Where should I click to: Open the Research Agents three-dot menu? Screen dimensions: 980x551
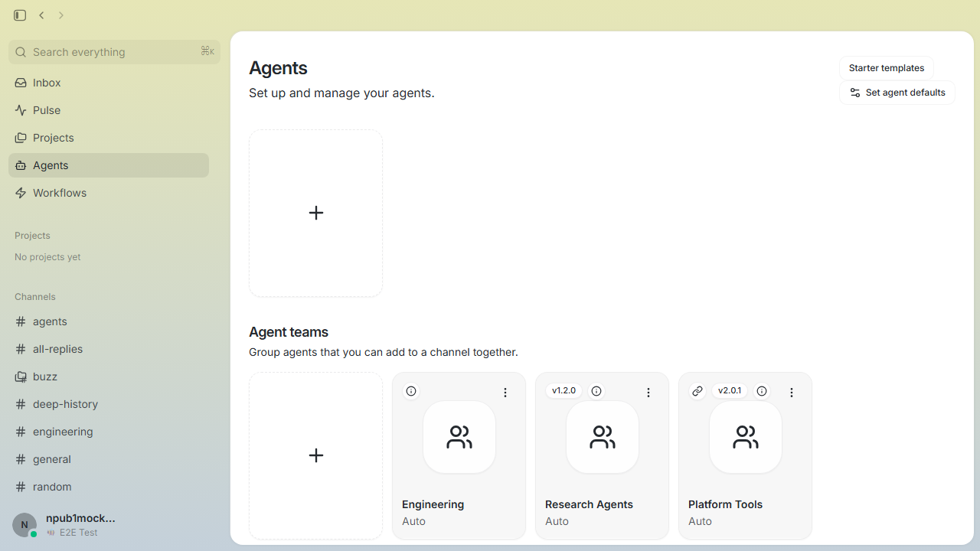(x=648, y=393)
